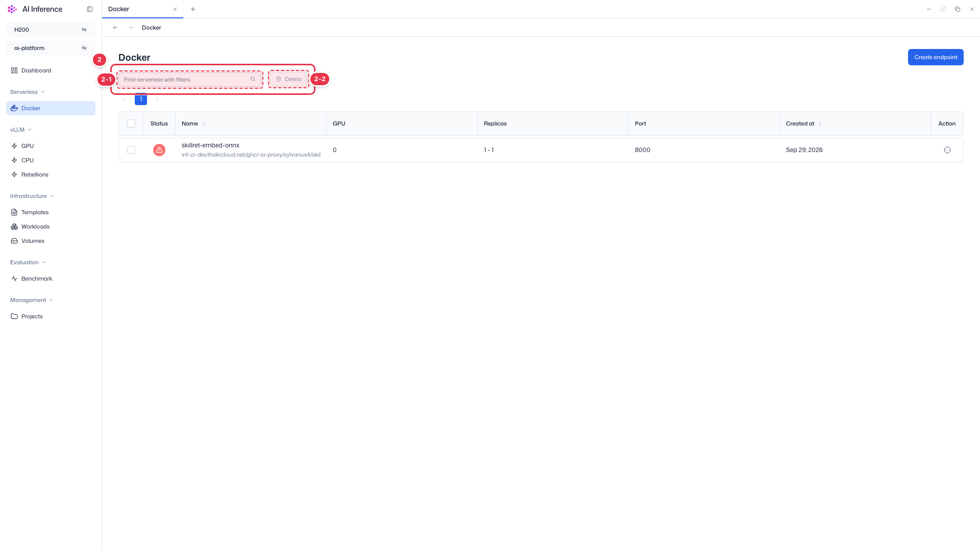Screen dimensions: 980x551
Task: Open vLLM CPU page
Action: pos(51,160)
